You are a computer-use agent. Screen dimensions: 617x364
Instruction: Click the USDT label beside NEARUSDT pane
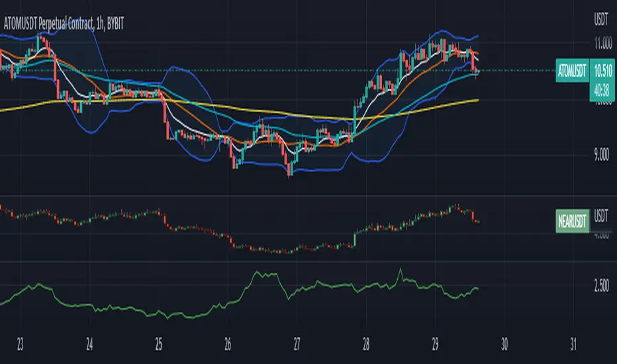pyautogui.click(x=601, y=215)
